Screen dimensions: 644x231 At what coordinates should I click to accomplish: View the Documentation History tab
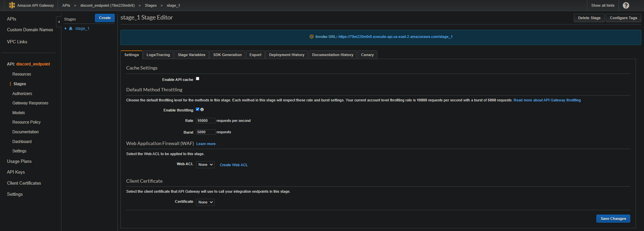(333, 55)
